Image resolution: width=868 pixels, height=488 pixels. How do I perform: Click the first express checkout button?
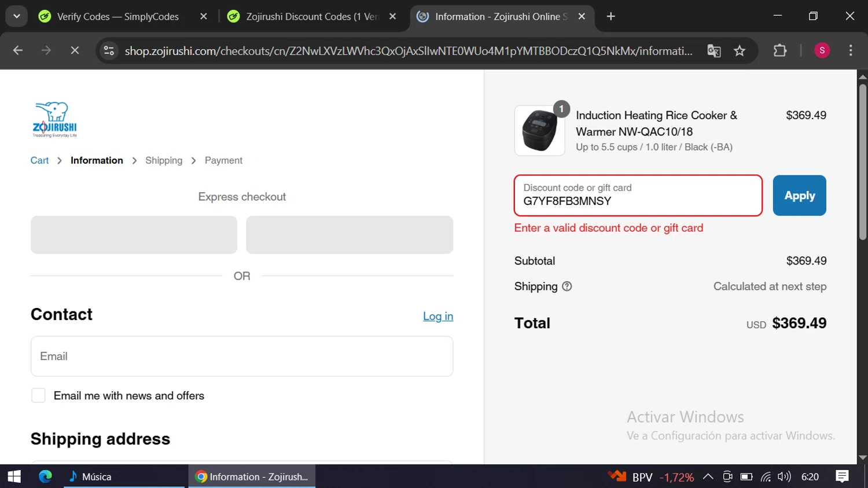pos(134,235)
